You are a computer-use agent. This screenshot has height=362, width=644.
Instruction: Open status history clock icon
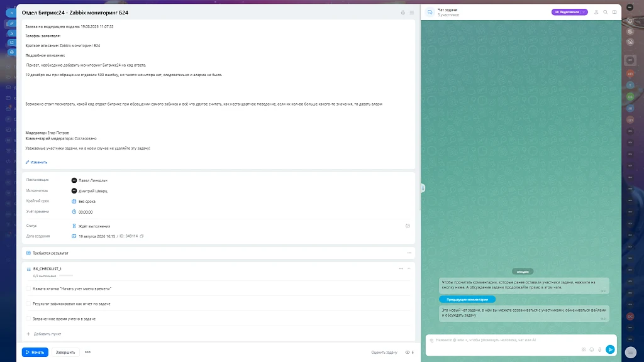click(x=408, y=226)
